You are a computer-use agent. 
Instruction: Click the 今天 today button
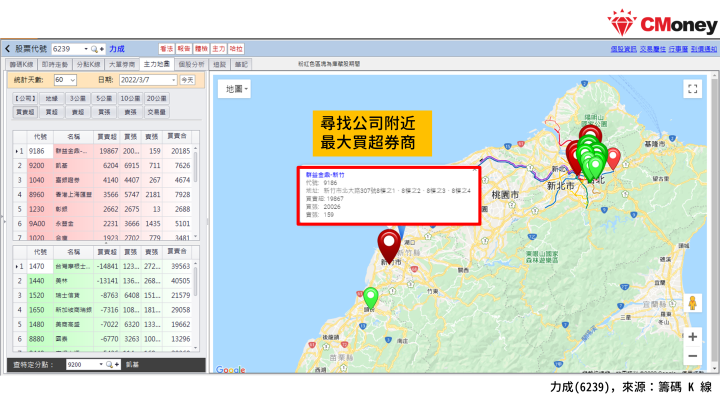(187, 80)
